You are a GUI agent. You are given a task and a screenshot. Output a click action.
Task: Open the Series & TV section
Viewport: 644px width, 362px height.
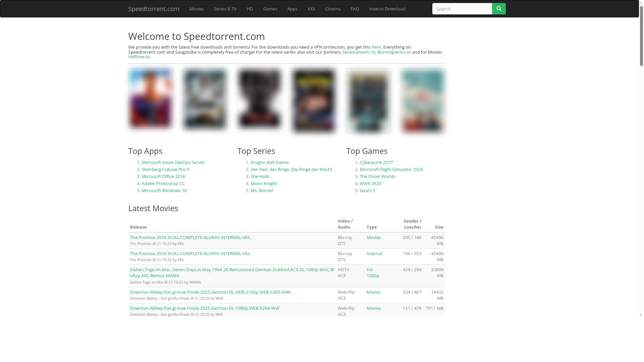225,9
